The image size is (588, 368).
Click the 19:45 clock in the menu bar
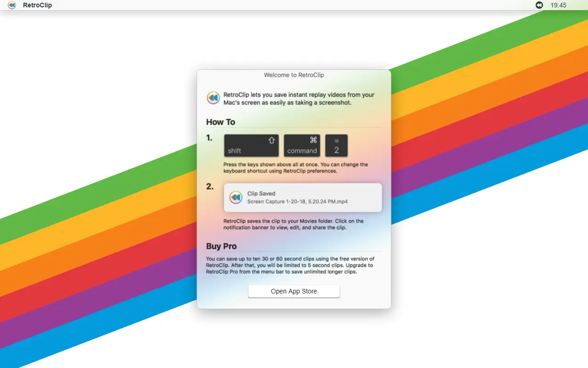pyautogui.click(x=558, y=6)
